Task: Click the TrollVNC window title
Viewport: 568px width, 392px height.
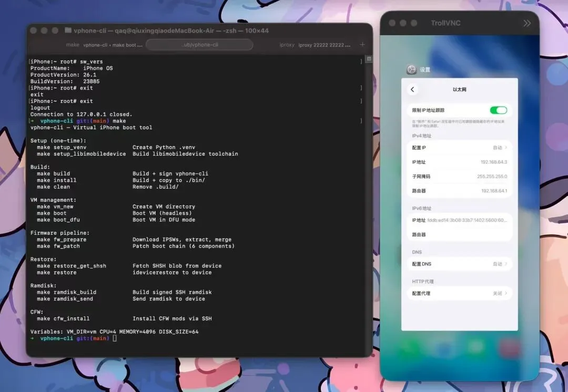Action: coord(445,23)
